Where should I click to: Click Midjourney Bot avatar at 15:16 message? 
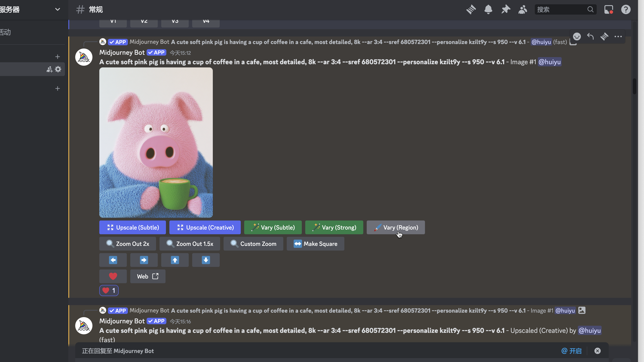tap(84, 326)
